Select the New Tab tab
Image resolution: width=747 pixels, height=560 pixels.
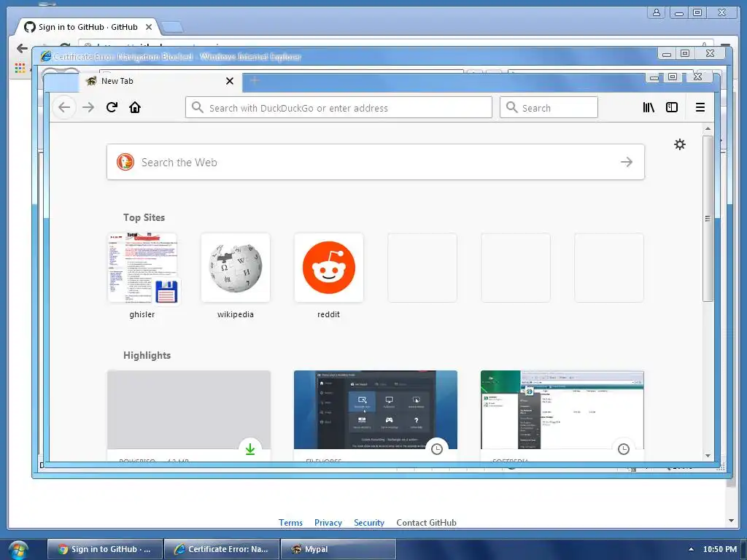pyautogui.click(x=160, y=81)
